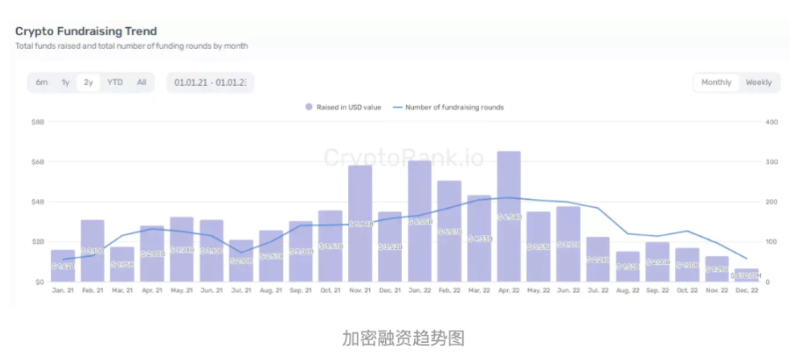Click the Jan. 21 bar
The image size is (805, 361).
(63, 265)
